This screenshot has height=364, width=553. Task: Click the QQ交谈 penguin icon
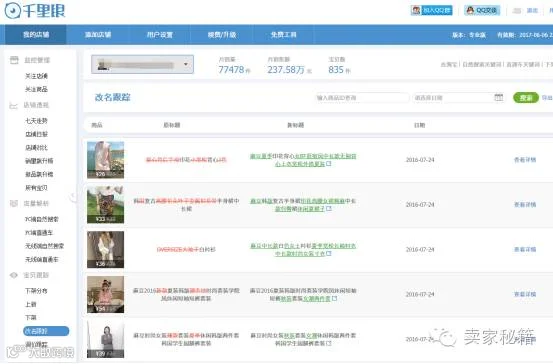click(470, 10)
